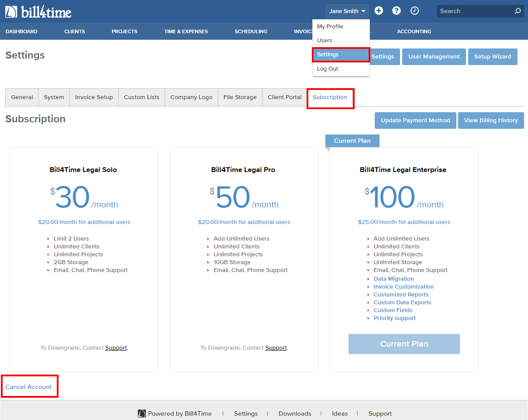Click the clock timer icon in header
Viewport: 528px width, 420px height.
pyautogui.click(x=414, y=11)
